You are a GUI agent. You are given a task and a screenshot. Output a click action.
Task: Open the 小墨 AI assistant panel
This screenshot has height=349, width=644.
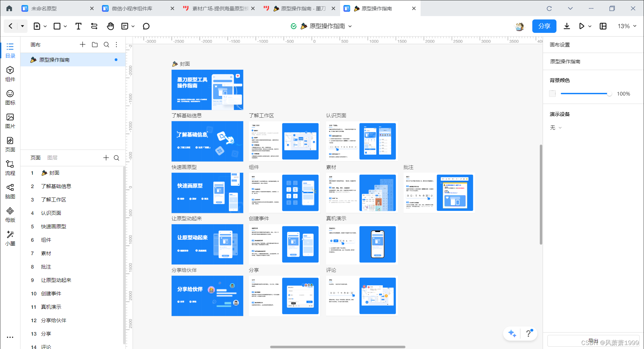[x=10, y=238]
